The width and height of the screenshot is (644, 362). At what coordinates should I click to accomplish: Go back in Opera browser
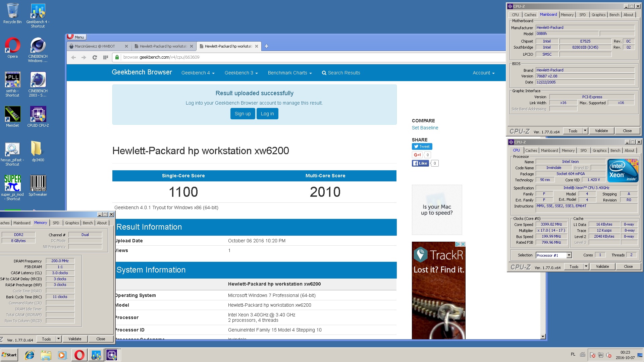point(73,57)
